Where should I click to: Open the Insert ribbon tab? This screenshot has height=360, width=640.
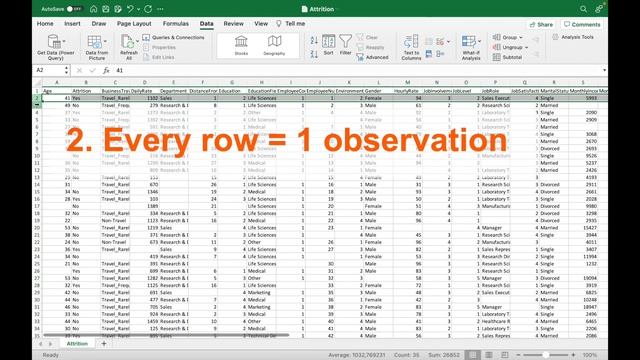(x=72, y=24)
